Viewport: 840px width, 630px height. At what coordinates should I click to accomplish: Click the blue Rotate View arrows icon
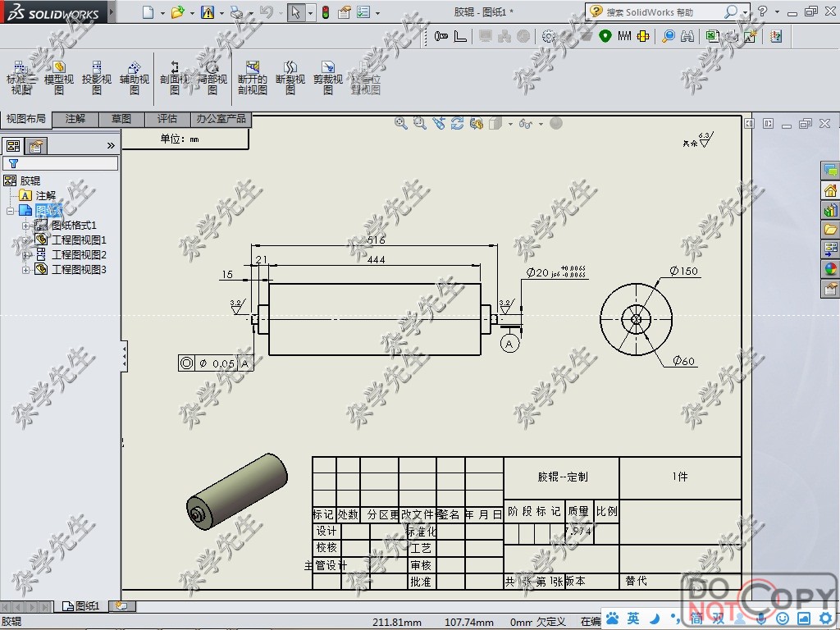(458, 123)
